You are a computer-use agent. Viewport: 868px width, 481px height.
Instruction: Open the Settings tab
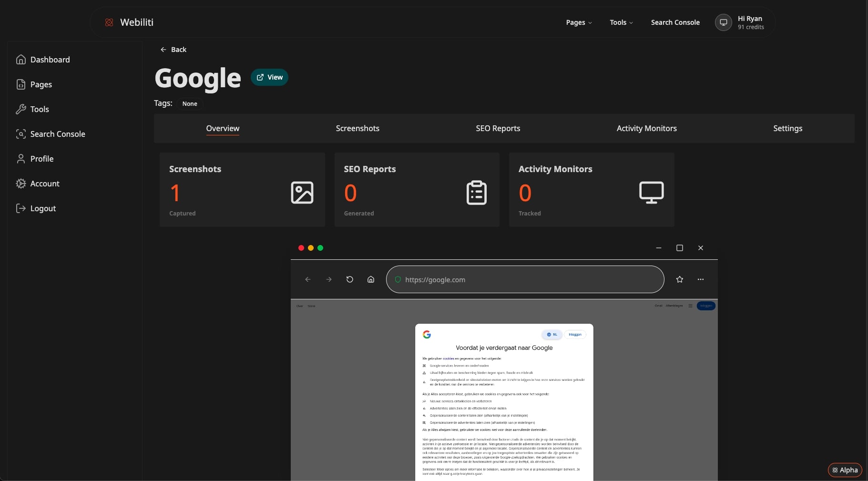click(787, 128)
